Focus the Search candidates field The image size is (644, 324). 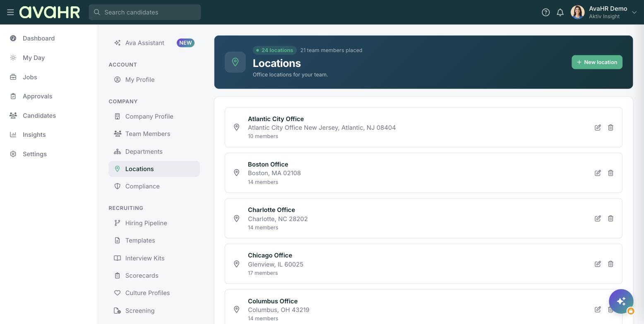(x=145, y=12)
